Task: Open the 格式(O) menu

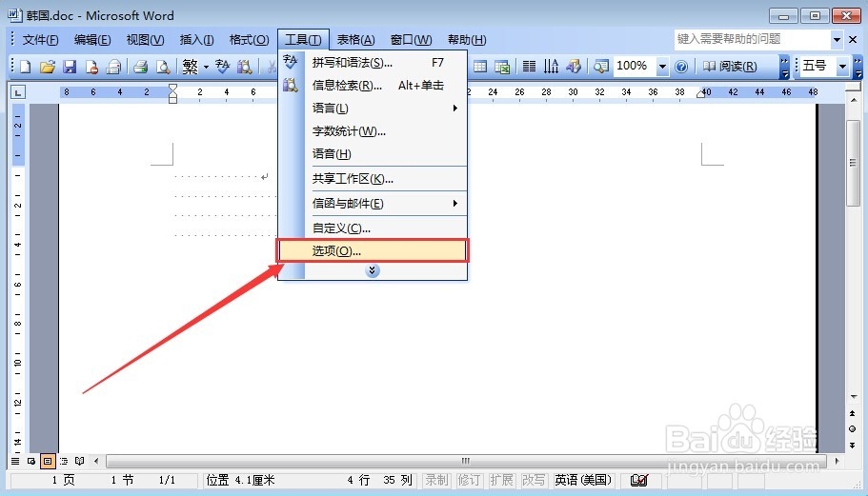Action: [x=249, y=40]
